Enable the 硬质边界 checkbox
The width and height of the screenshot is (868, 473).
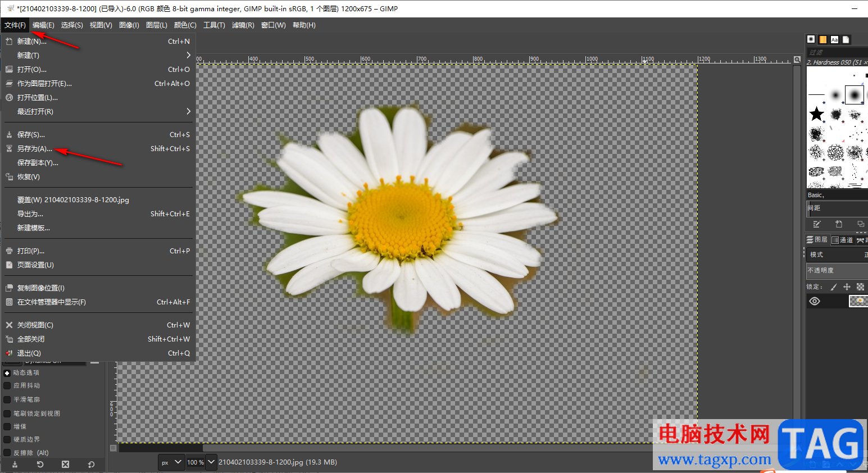point(7,439)
